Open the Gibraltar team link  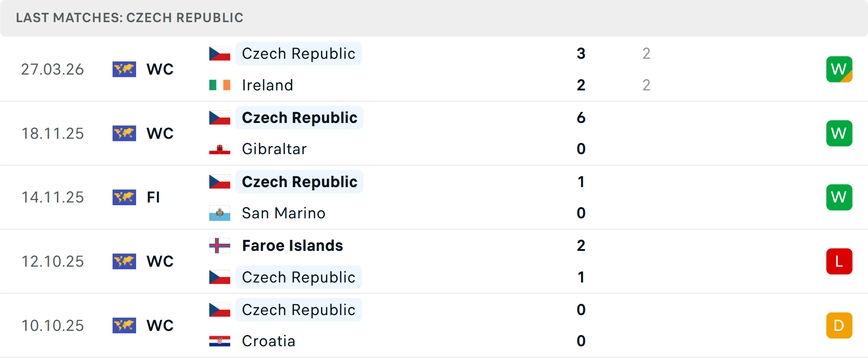click(274, 149)
